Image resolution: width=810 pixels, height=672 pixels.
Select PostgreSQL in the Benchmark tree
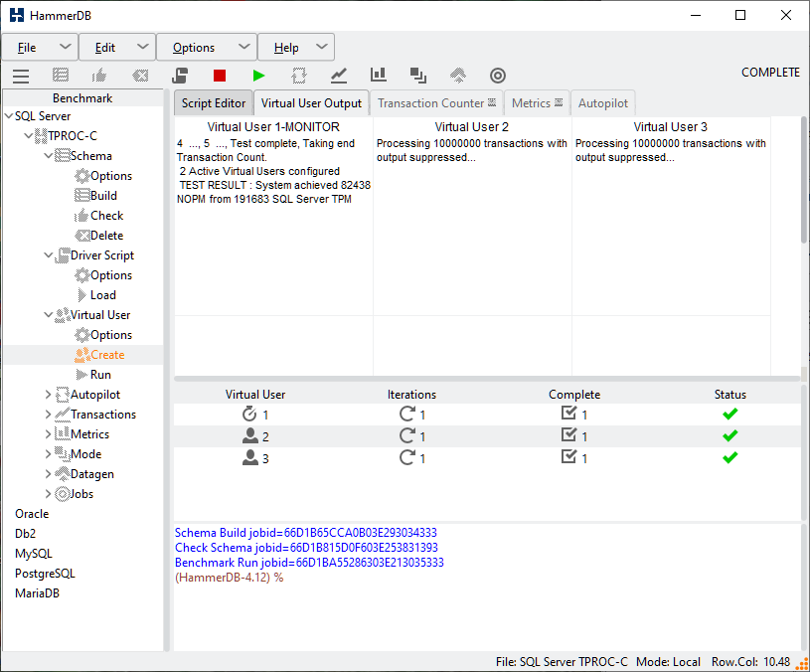click(45, 574)
